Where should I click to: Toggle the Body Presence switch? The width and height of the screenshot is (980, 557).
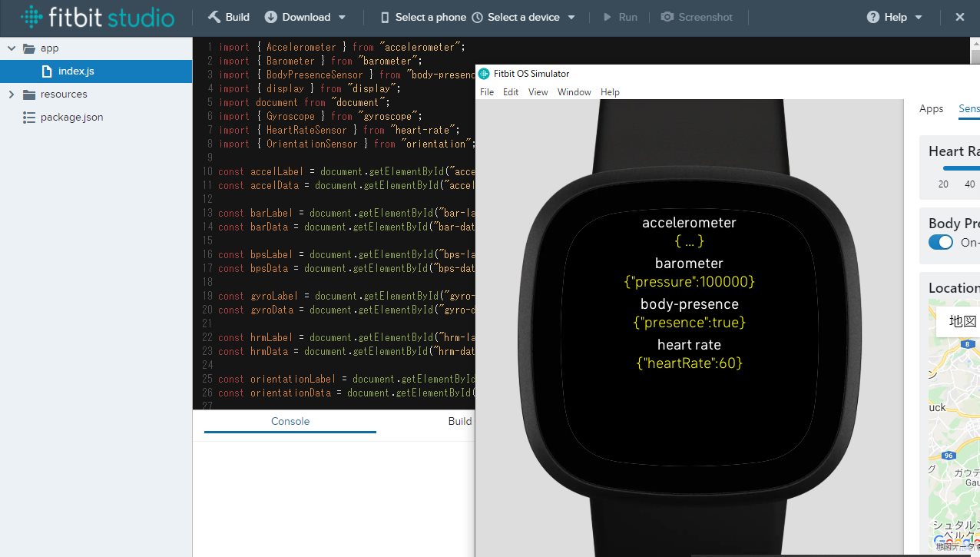tap(941, 243)
